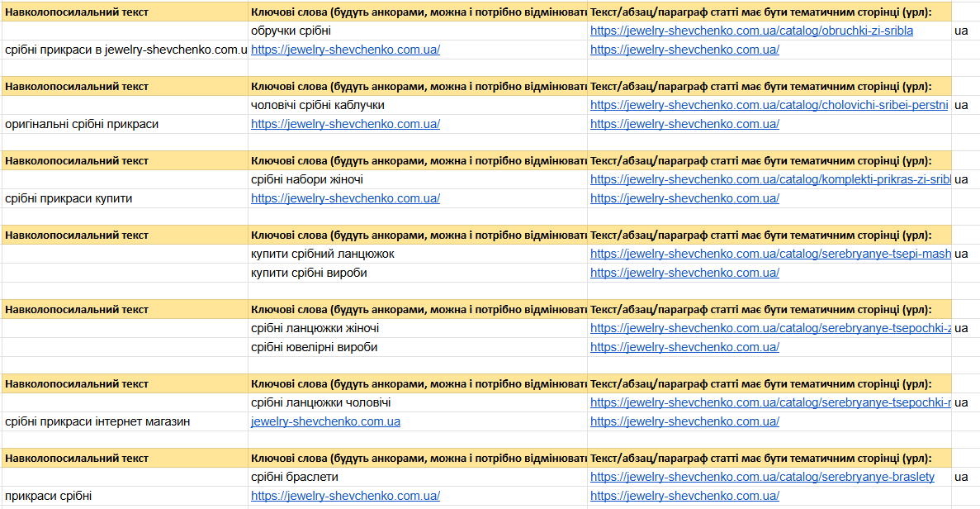Select 'Ключові слова' header above 'купити срібний ланцюжок'
The image size is (980, 509).
tap(418, 235)
